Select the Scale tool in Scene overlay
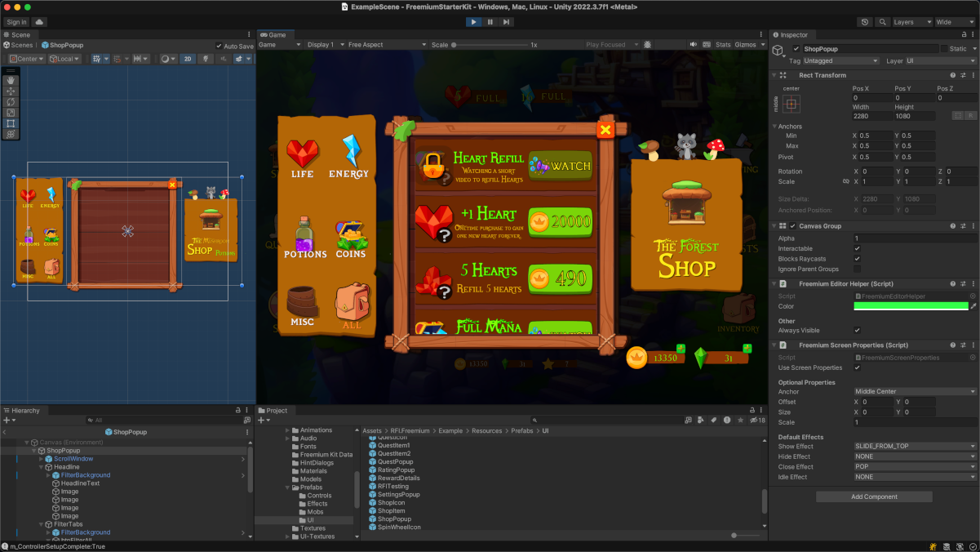The image size is (980, 552). point(11,113)
